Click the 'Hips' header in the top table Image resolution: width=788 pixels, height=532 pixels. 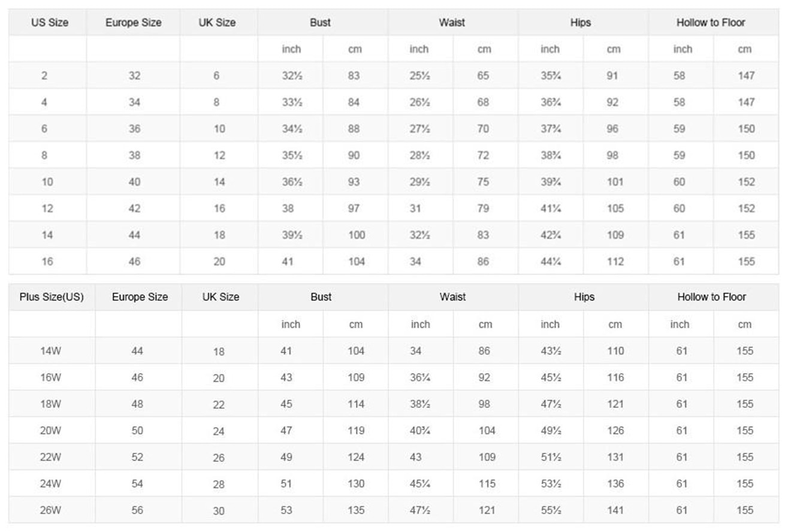tap(581, 23)
